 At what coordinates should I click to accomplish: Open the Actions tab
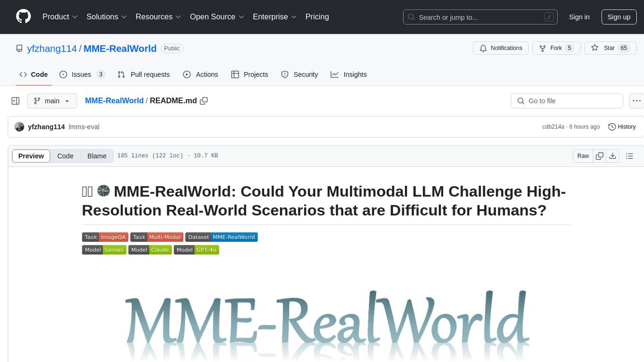tap(200, 74)
